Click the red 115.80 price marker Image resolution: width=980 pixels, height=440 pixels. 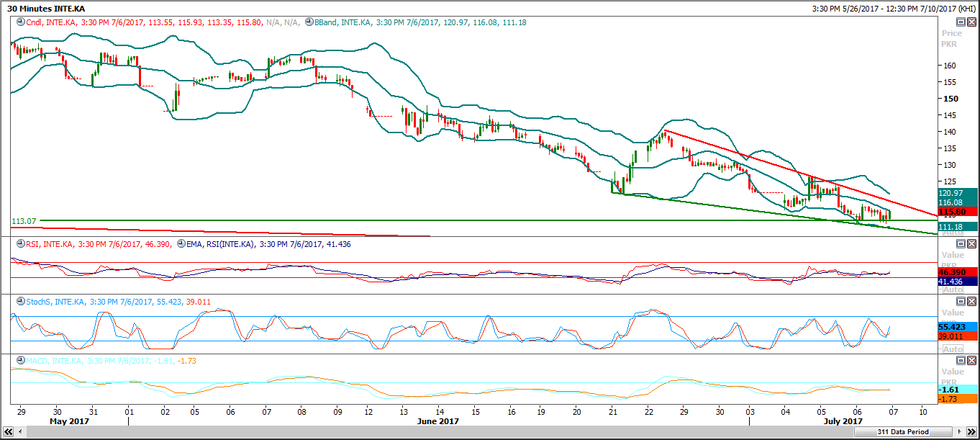(x=957, y=212)
